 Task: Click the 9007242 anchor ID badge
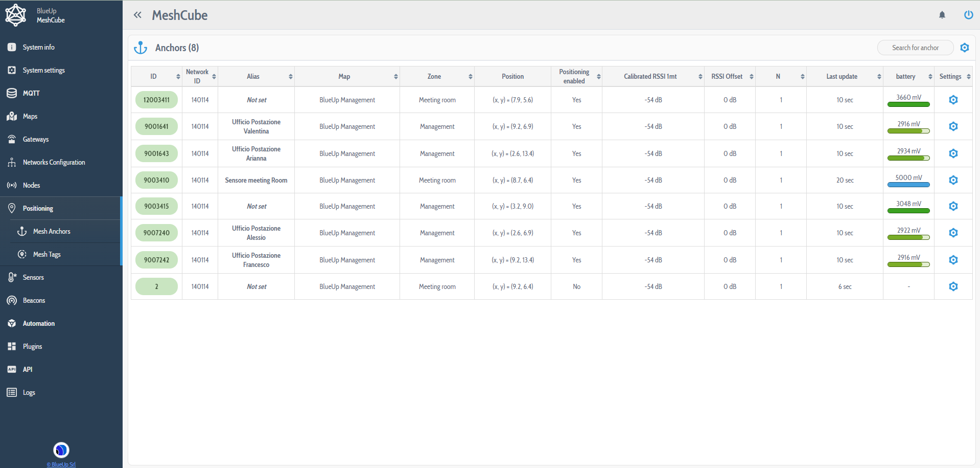pos(156,260)
